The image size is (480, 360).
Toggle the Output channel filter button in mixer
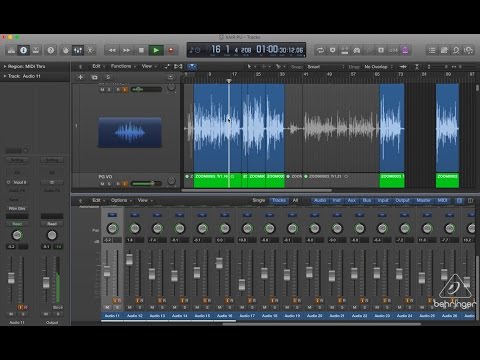click(x=402, y=200)
